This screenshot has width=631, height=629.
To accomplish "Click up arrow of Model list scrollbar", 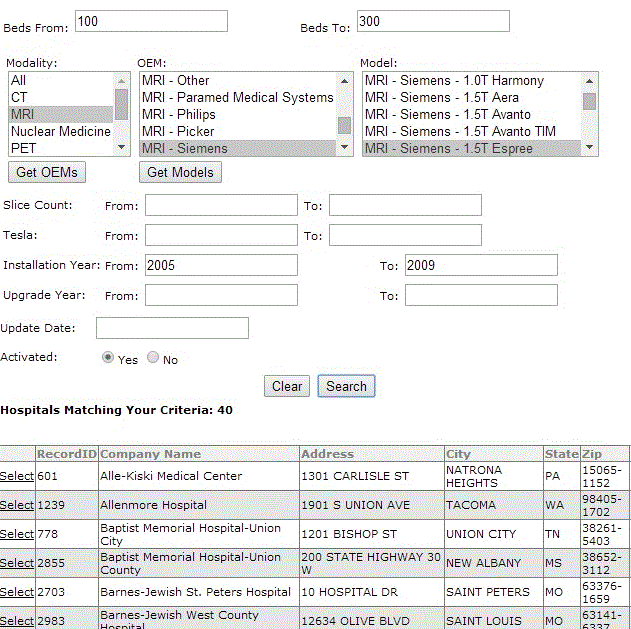I will pos(590,81).
